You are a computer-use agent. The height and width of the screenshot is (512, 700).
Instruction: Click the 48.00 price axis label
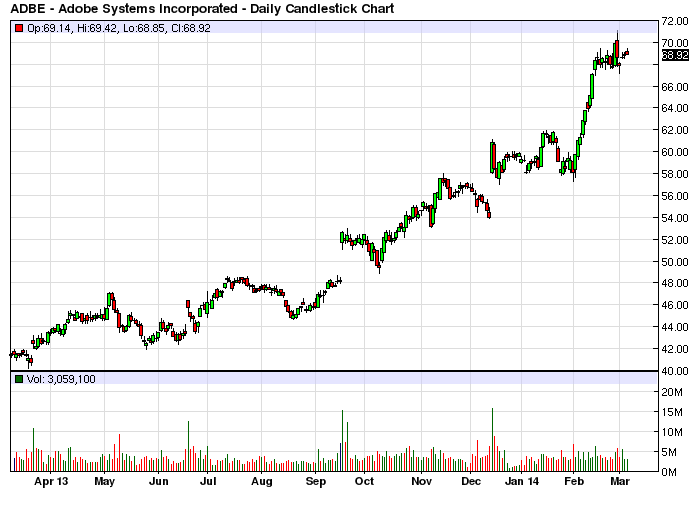point(675,283)
